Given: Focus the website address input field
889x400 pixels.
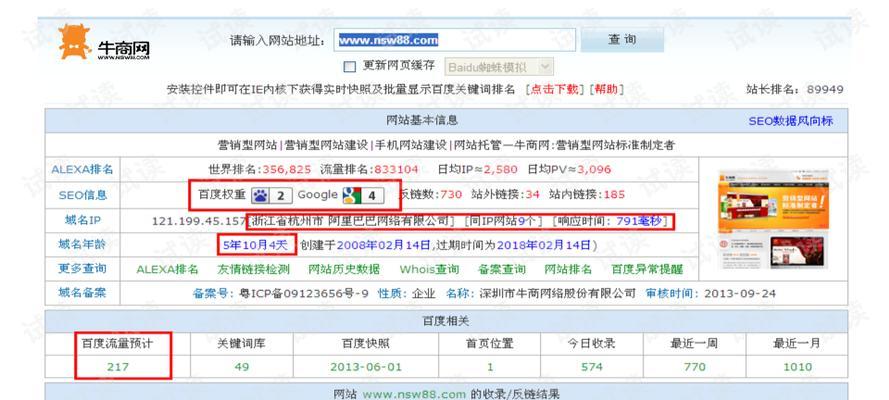Looking at the screenshot, I should tap(455, 40).
